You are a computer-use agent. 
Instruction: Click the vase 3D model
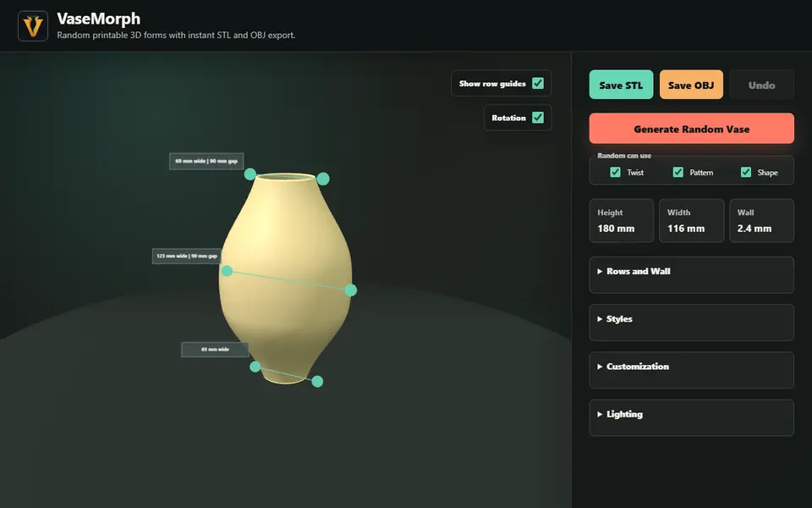pos(286,279)
